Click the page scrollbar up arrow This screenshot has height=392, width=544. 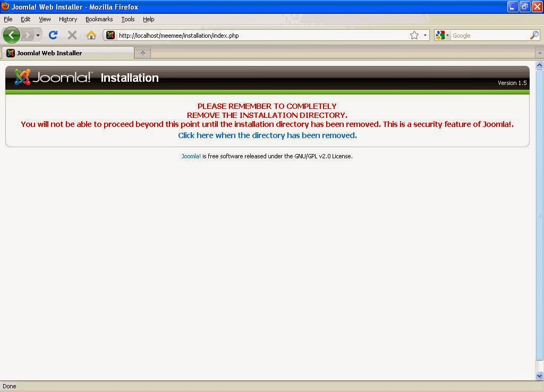point(540,65)
